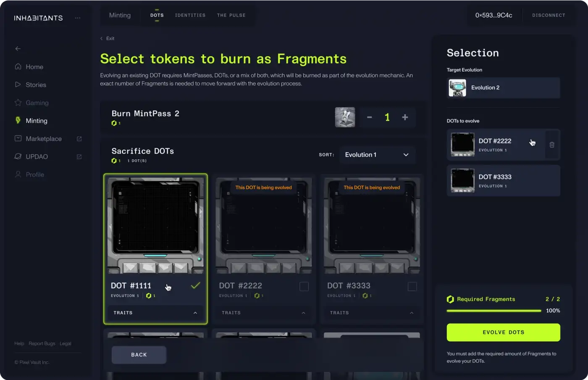This screenshot has width=588, height=380.
Task: Click the sidebar back arrow
Action: pos(18,49)
